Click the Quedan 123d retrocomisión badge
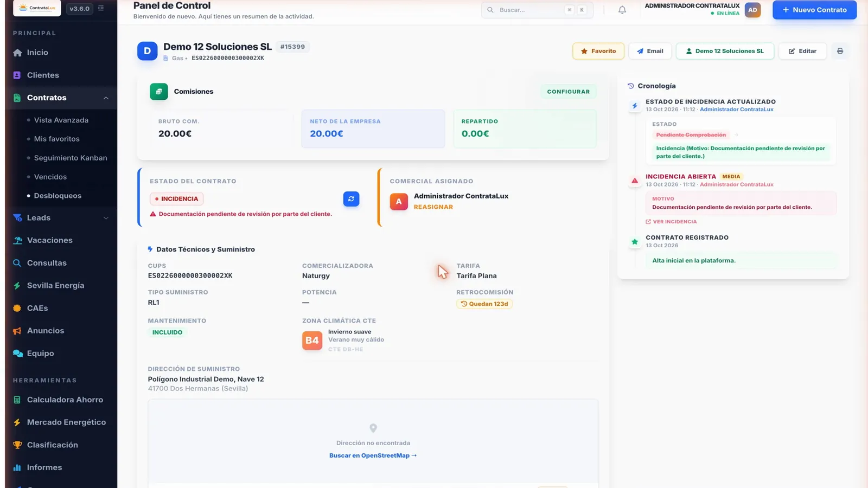 pyautogui.click(x=484, y=304)
